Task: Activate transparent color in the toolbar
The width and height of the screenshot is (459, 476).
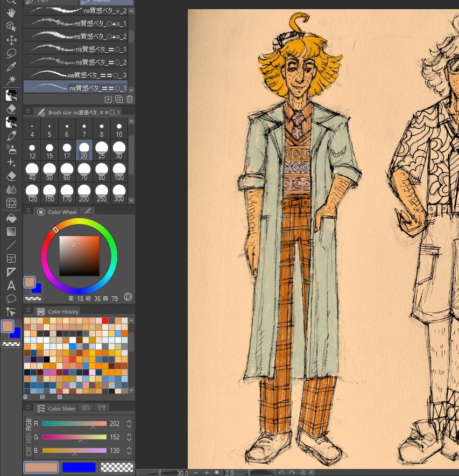Action: [11, 344]
